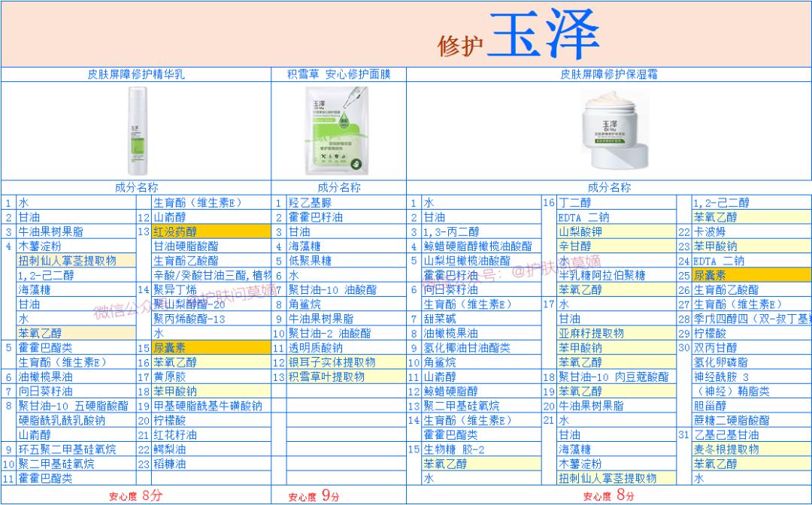Click the 乙基己基甘油 cell
Screen dimensions: 812x505
pos(752,434)
